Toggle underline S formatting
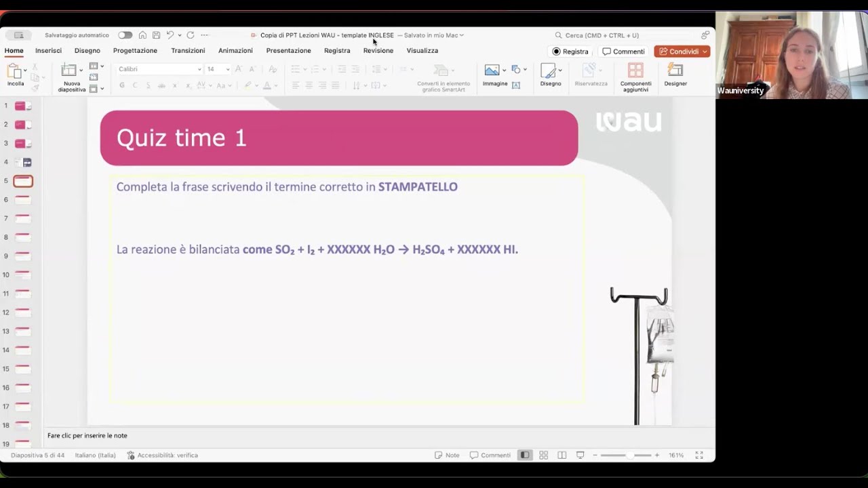The width and height of the screenshot is (868, 488). coord(148,85)
